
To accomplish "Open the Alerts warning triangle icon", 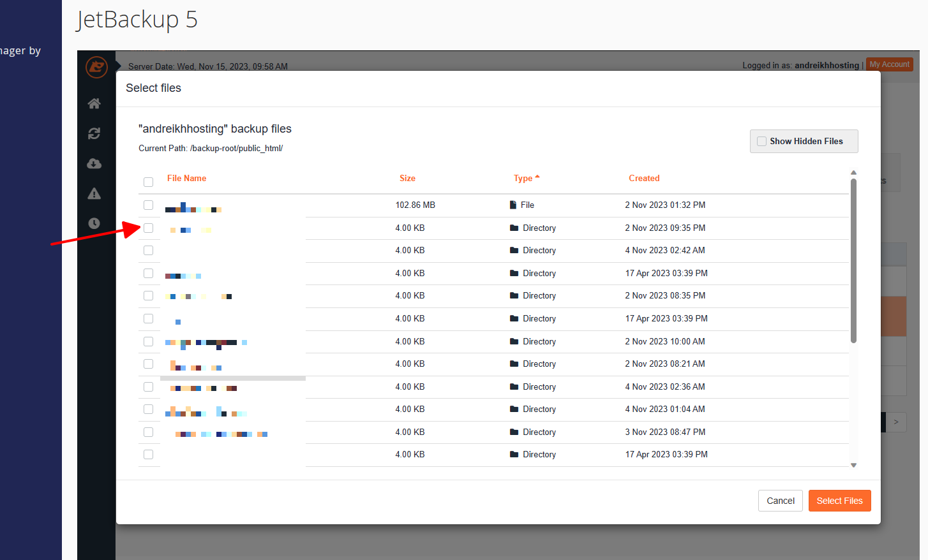I will coord(94,193).
